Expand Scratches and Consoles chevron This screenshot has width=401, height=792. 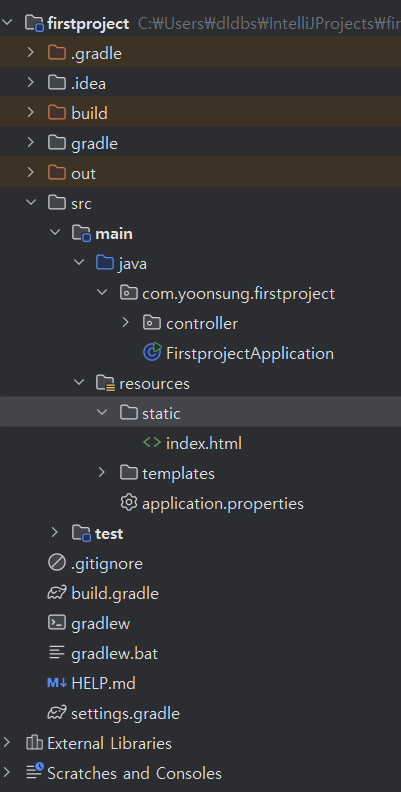tap(7, 772)
